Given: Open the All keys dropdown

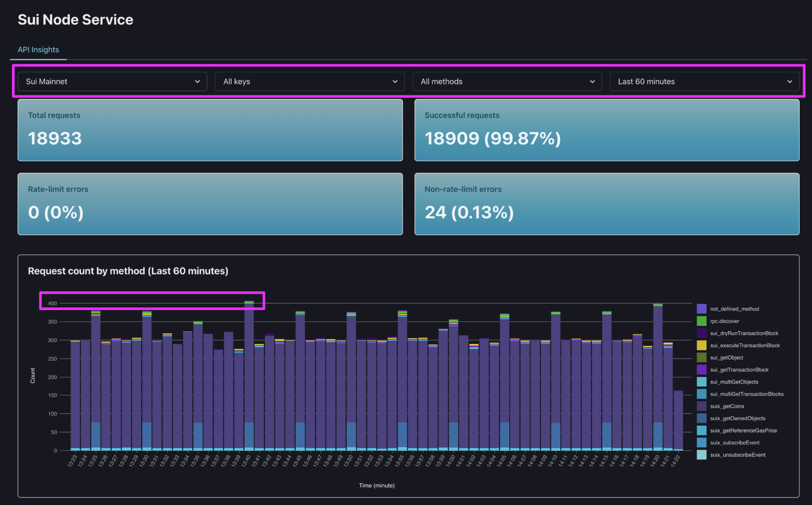Looking at the screenshot, I should coord(310,82).
